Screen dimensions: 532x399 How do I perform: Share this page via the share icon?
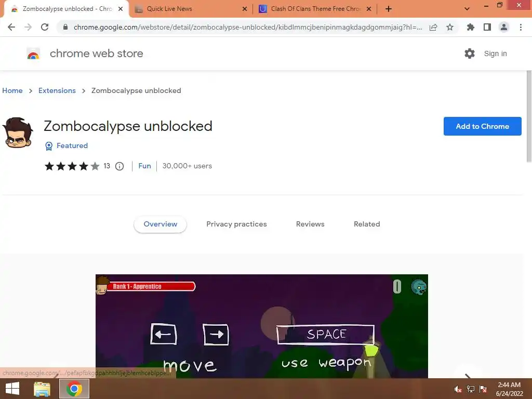point(433,27)
